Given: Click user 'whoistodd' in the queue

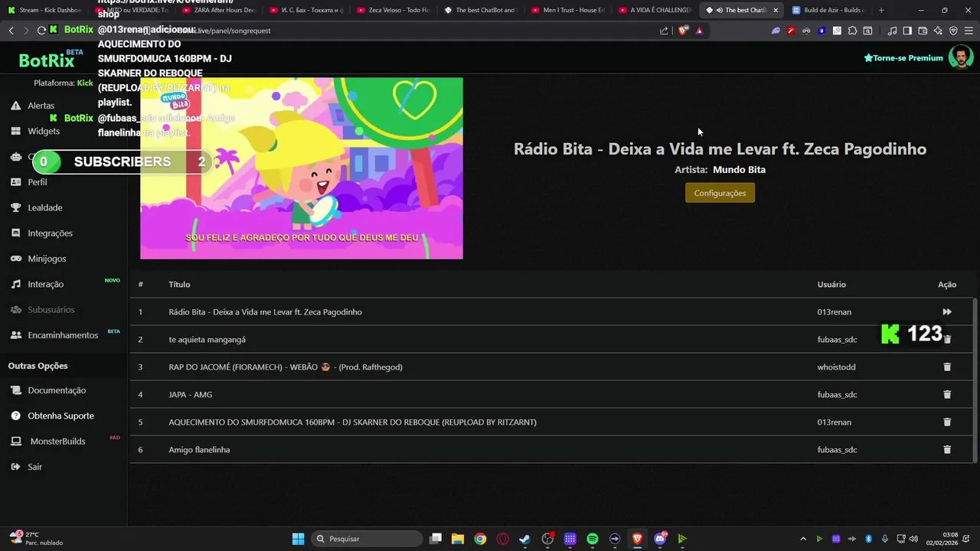Looking at the screenshot, I should [x=837, y=367].
